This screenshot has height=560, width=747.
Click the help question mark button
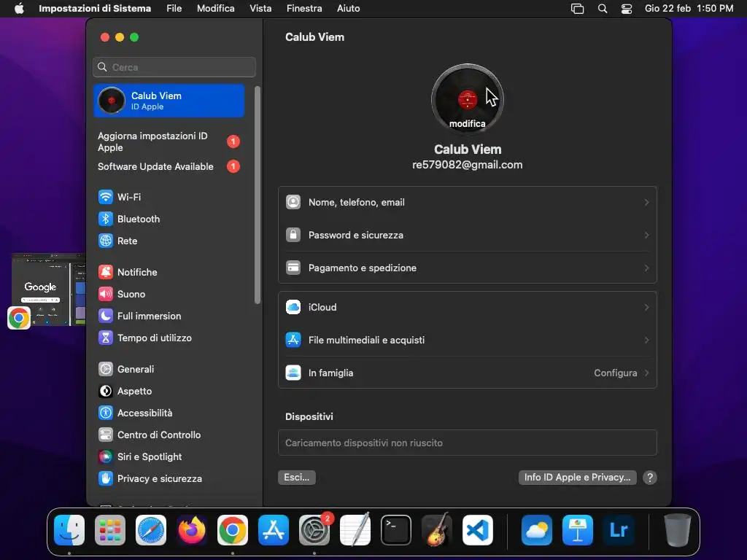(x=650, y=478)
